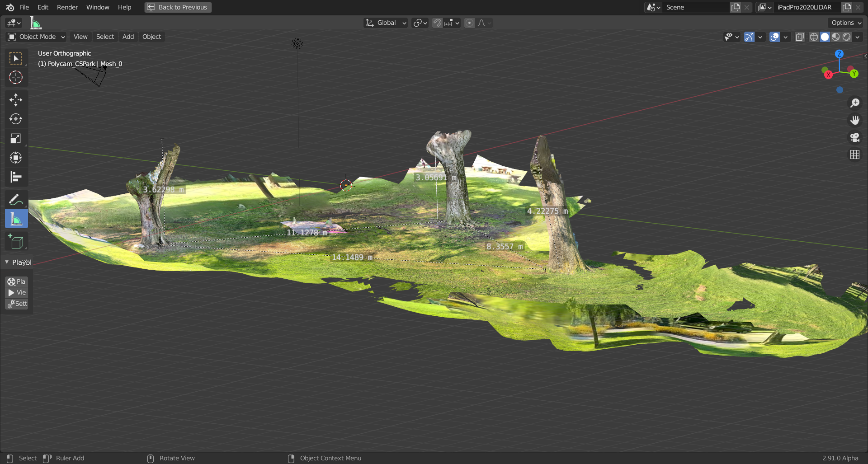868x464 pixels.
Task: Open the viewport shading options dropdown
Action: click(857, 37)
